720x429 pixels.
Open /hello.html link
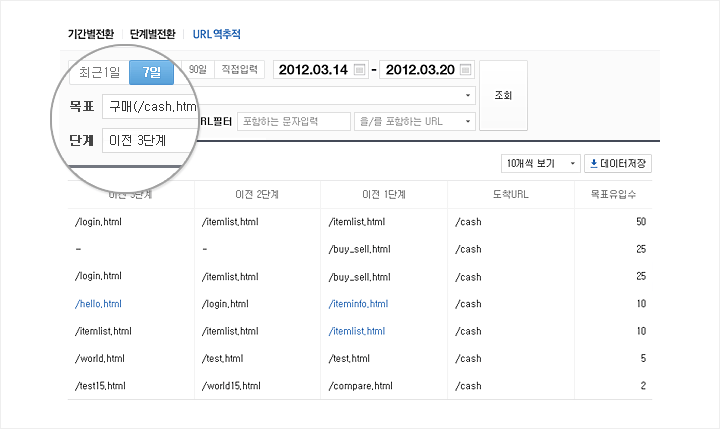point(98,304)
